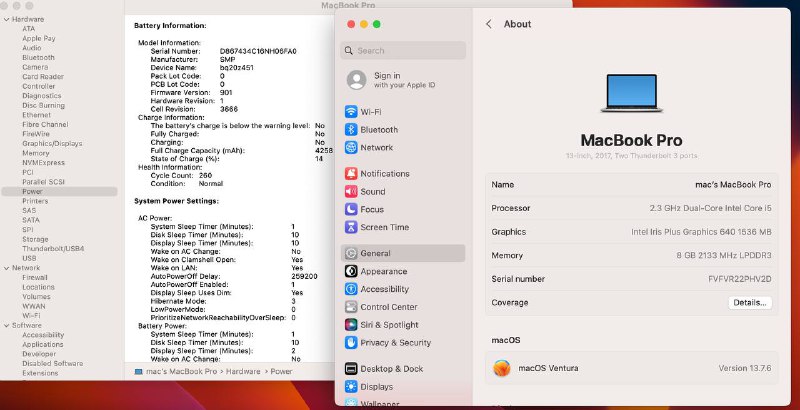
Task: Click serial number FVFVR22PHV2D
Action: 740,279
